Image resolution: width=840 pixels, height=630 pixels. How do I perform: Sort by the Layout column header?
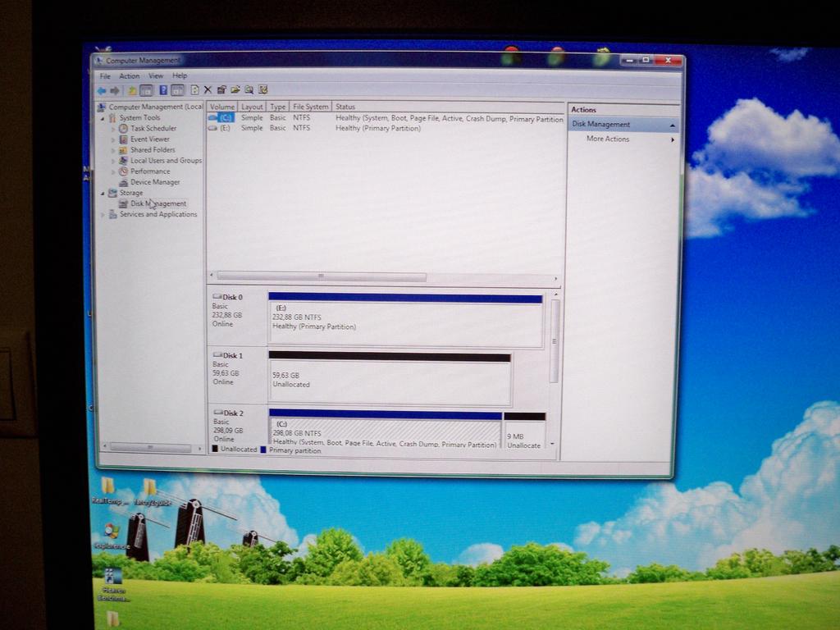251,107
